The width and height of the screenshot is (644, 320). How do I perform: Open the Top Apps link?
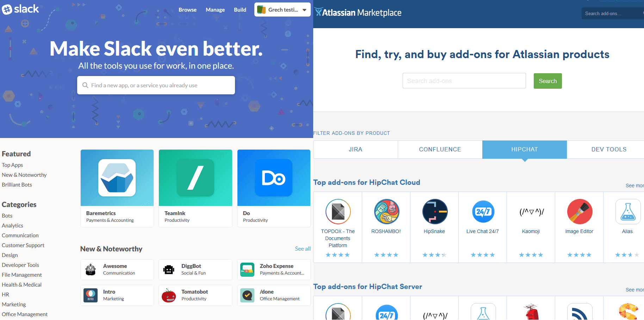[12, 165]
